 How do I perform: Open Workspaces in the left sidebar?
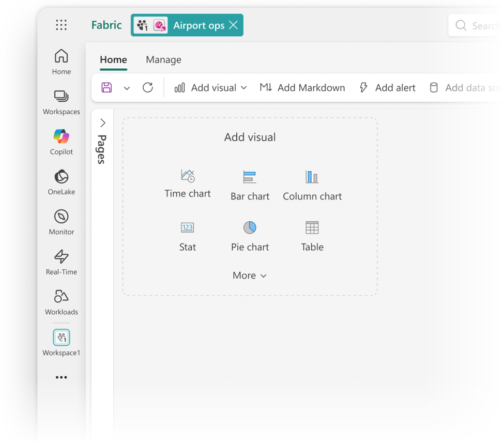(x=62, y=102)
